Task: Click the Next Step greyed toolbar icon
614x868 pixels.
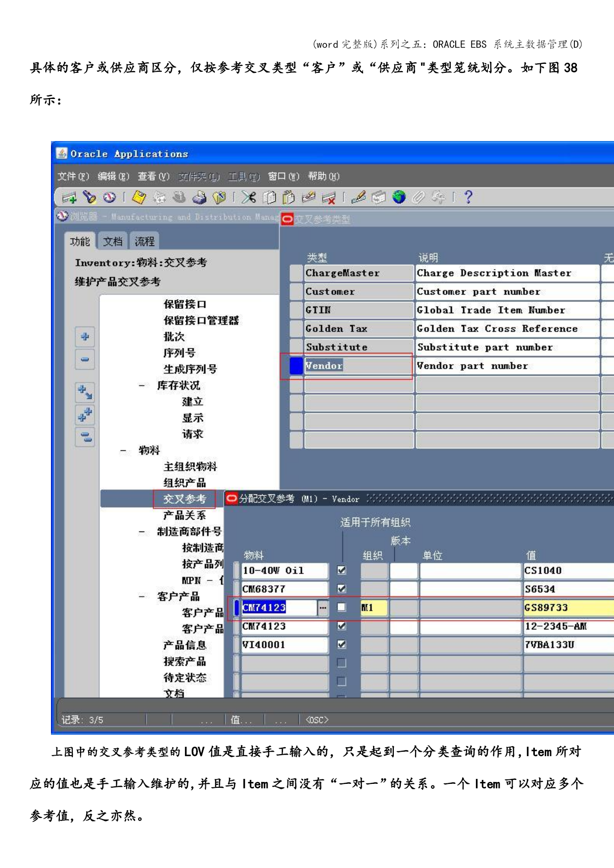Action: 159,197
